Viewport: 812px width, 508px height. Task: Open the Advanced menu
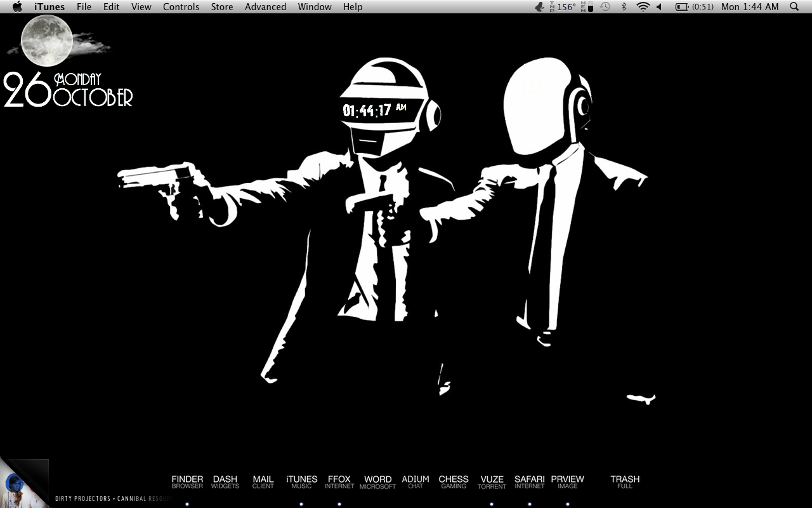point(266,6)
